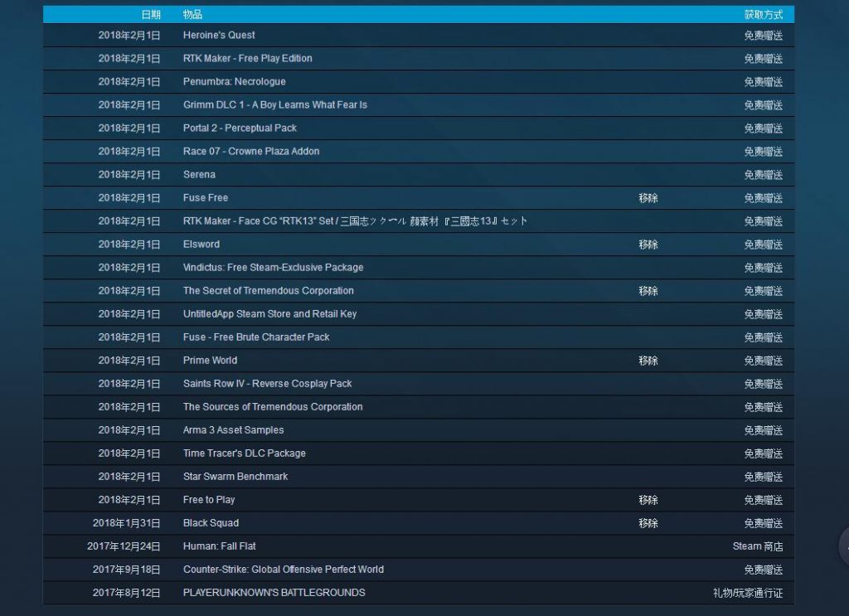Click the Free to Play item name
Image resolution: width=849 pixels, height=616 pixels.
(209, 500)
